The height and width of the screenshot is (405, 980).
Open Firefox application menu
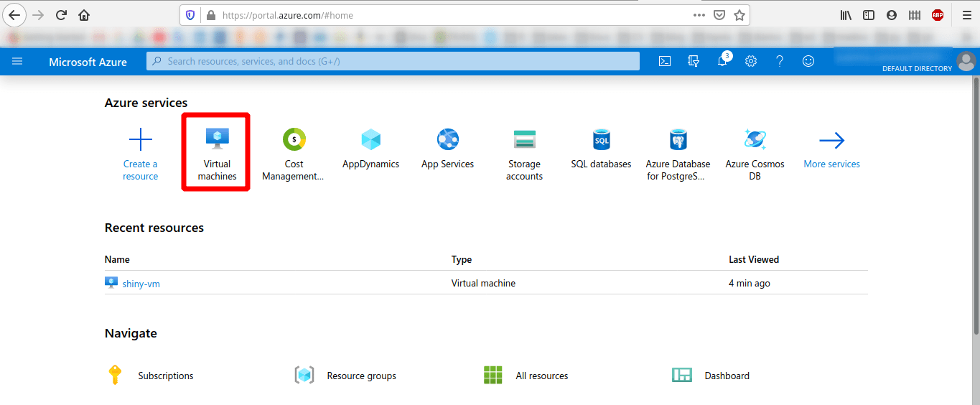[x=966, y=15]
